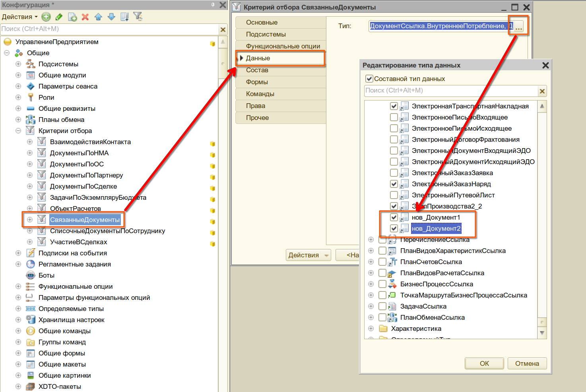The width and height of the screenshot is (586, 392).
Task: Switch to Функциональные опции tab
Action: pyautogui.click(x=281, y=46)
